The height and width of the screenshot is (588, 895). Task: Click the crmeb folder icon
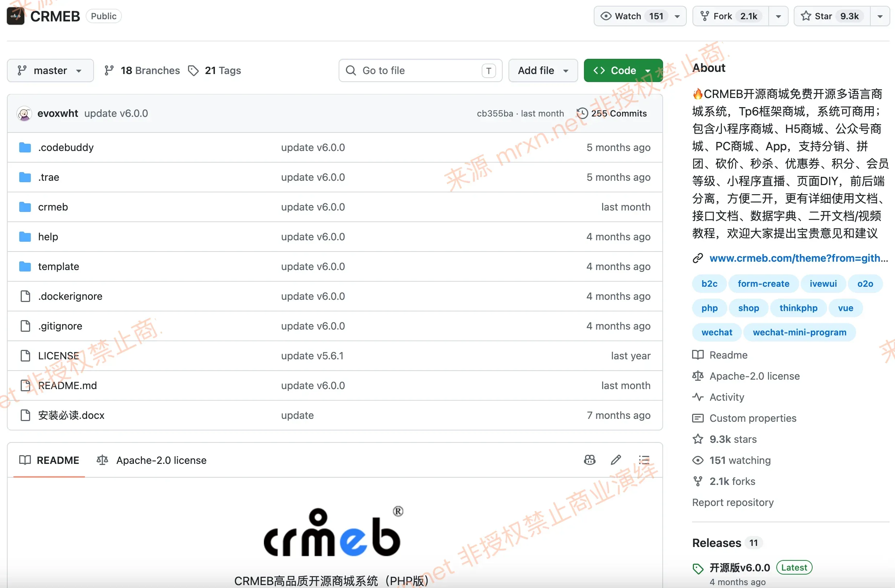[x=25, y=207]
